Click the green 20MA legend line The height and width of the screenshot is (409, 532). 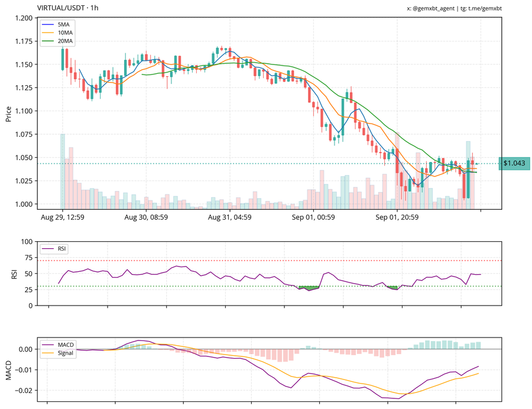pyautogui.click(x=48, y=41)
